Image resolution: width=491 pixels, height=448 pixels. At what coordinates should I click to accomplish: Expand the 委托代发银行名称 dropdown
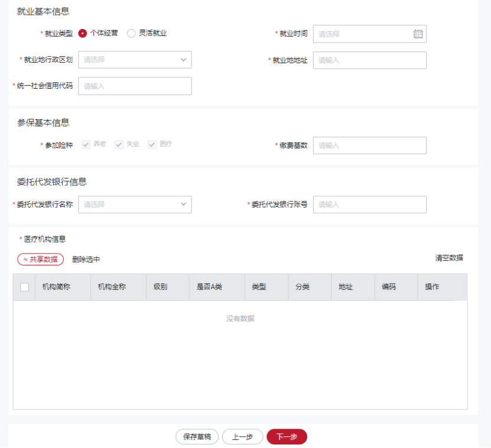[x=135, y=204]
